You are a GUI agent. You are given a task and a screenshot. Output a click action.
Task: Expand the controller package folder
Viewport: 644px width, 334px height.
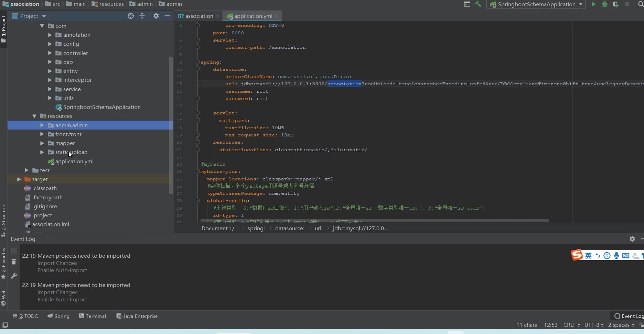tap(50, 53)
